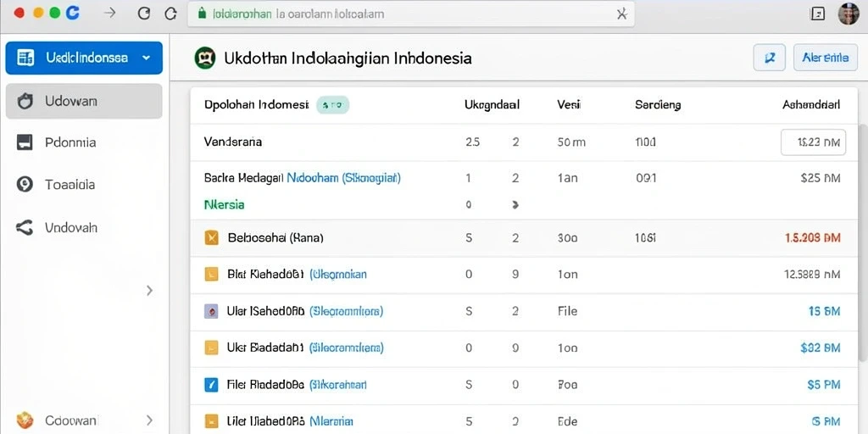The width and height of the screenshot is (868, 434).
Task: Click the X icon in address bar
Action: pos(621,14)
